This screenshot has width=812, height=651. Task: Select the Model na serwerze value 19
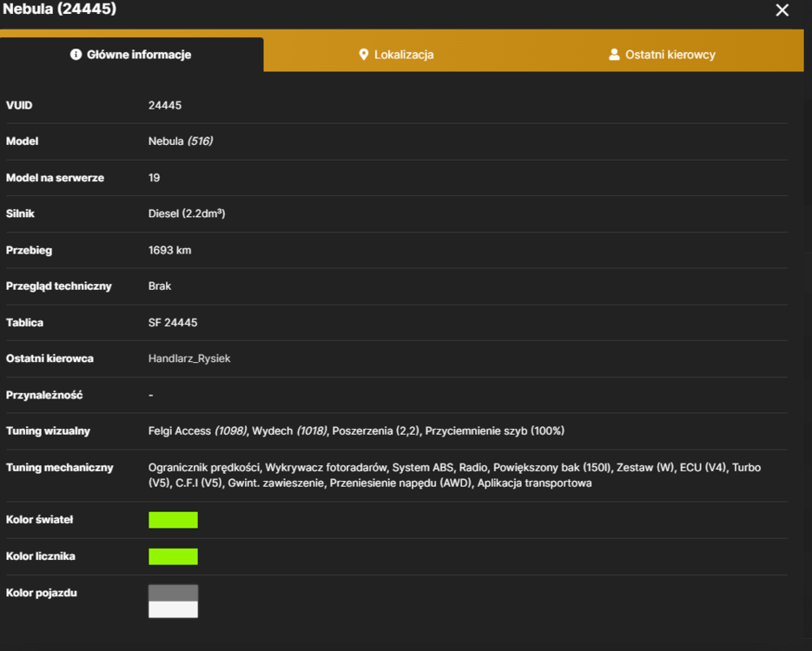pos(154,178)
